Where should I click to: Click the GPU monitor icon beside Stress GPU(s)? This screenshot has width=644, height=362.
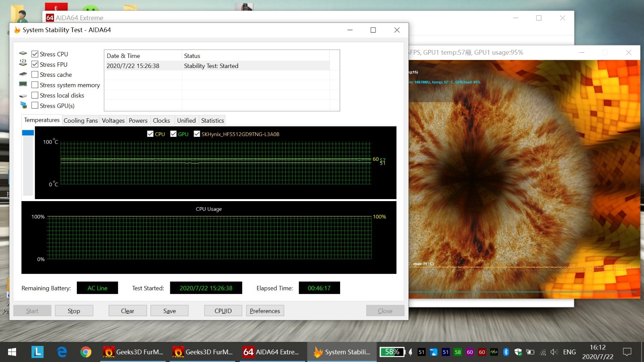(24, 105)
